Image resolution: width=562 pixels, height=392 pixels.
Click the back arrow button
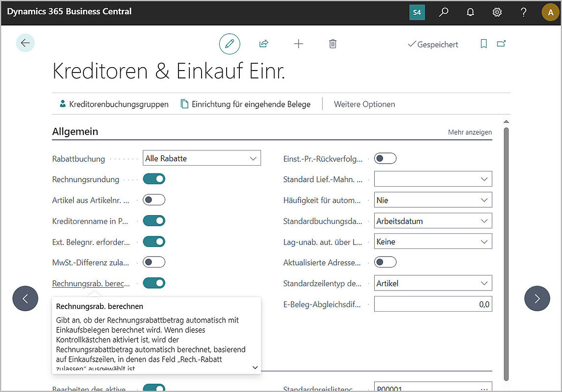tap(25, 43)
